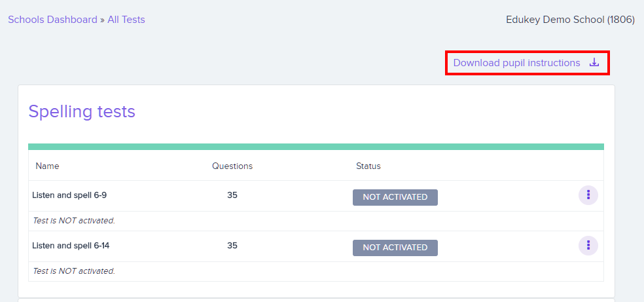Click 'Test is NOT activated' note under 6-14
644x302 pixels.
click(74, 271)
